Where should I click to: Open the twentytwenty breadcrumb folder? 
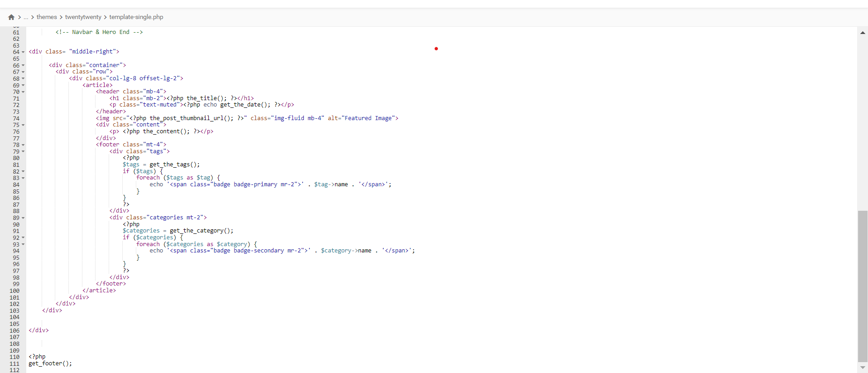point(83,17)
